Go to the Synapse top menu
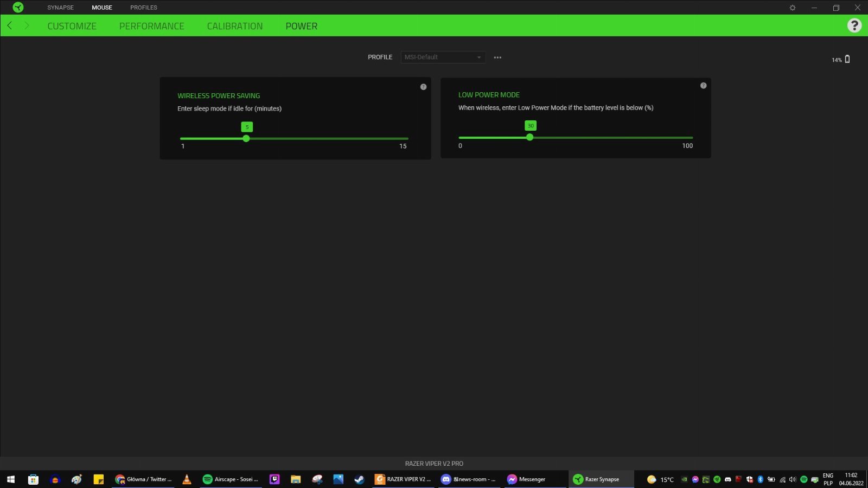This screenshot has width=868, height=488. 60,8
